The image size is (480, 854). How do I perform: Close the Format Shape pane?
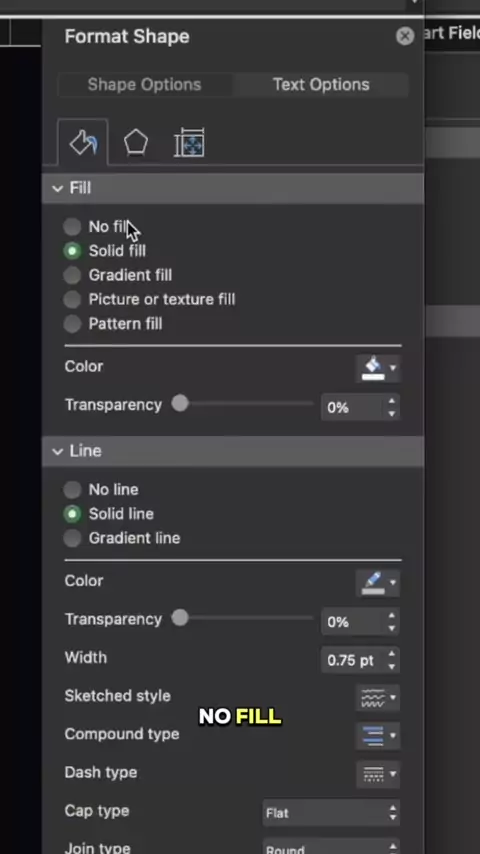pos(405,36)
